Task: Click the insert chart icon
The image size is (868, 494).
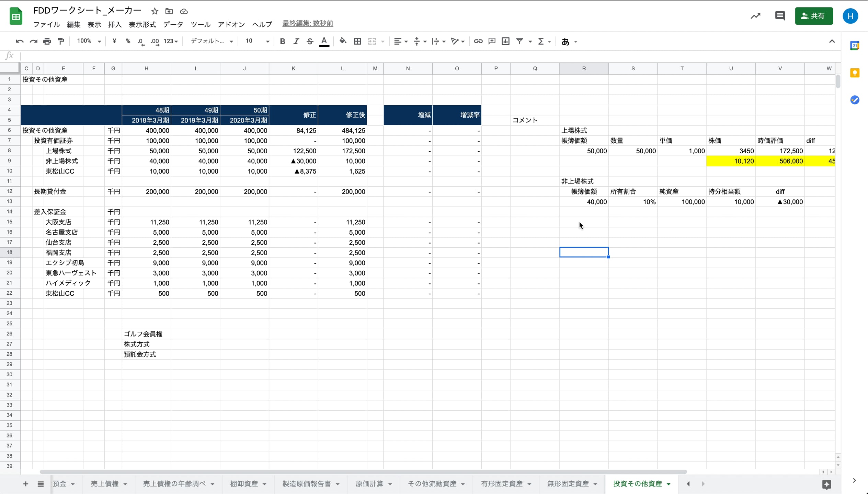Action: tap(505, 41)
